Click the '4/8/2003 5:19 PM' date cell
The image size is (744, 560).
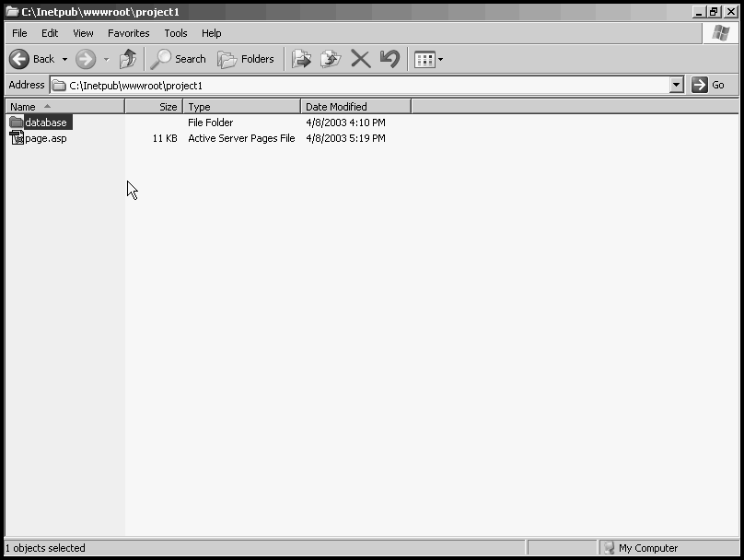point(345,138)
